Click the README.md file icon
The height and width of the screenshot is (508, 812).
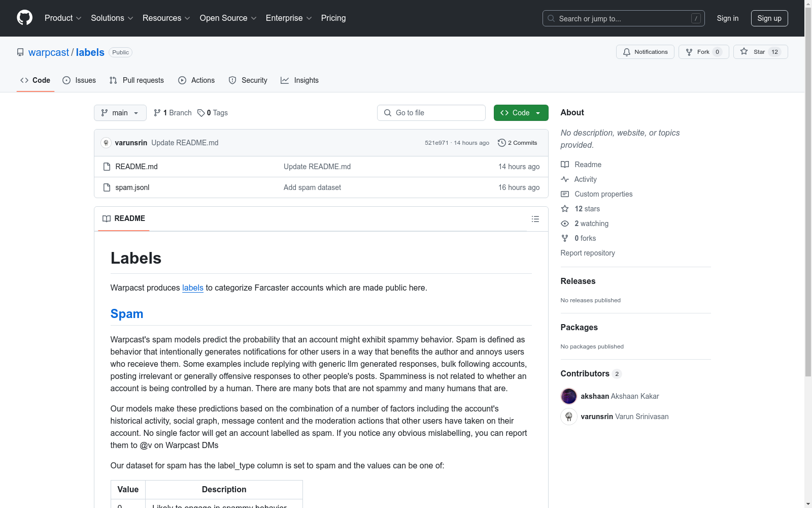click(x=107, y=167)
